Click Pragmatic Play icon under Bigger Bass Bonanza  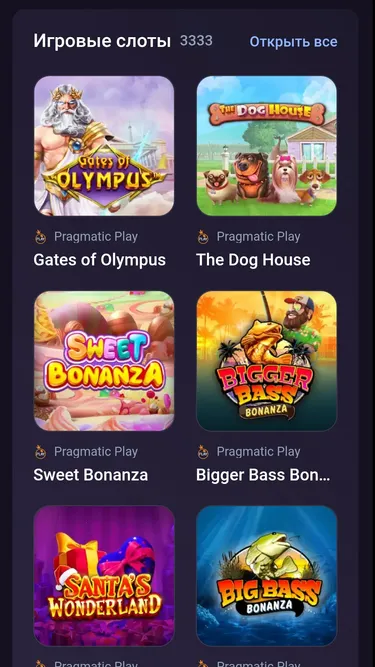[x=203, y=452]
